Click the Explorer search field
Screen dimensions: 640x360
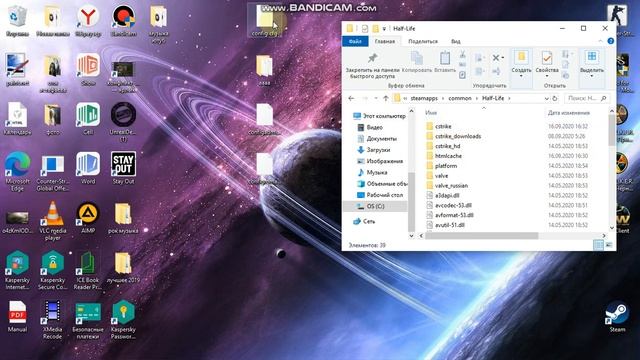[587, 98]
